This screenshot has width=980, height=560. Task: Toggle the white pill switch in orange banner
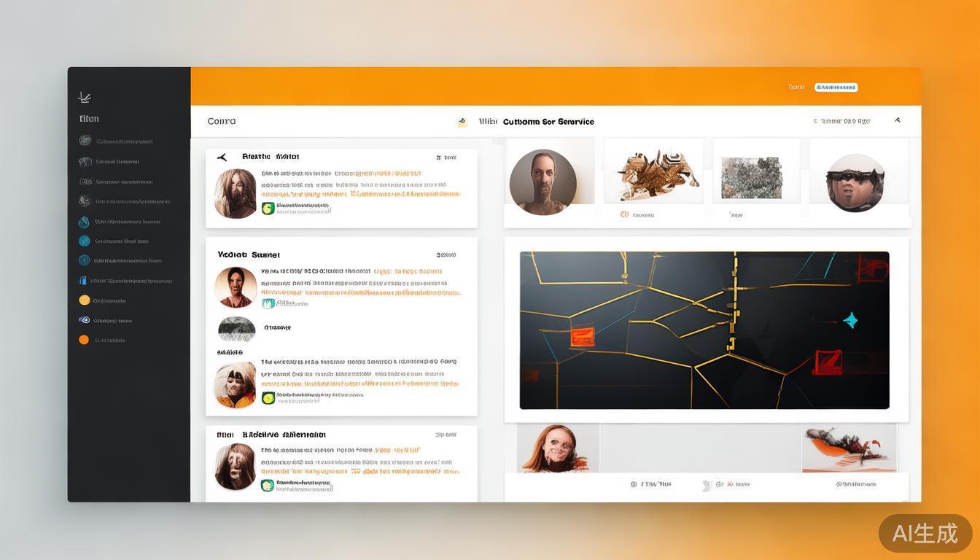coord(836,87)
